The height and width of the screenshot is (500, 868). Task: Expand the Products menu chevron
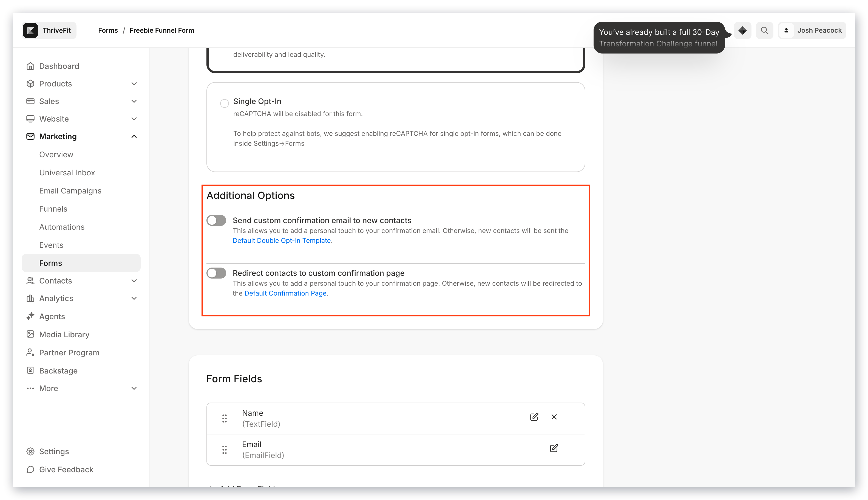tap(134, 83)
